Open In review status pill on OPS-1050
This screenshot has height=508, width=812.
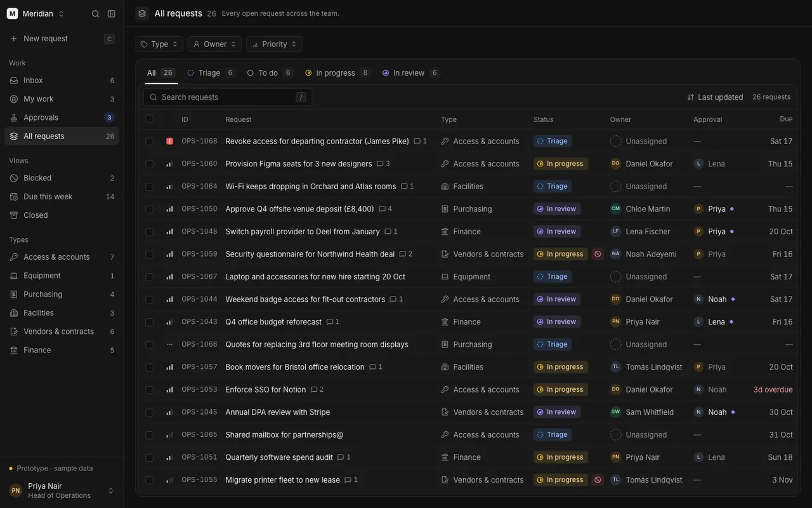pyautogui.click(x=557, y=209)
